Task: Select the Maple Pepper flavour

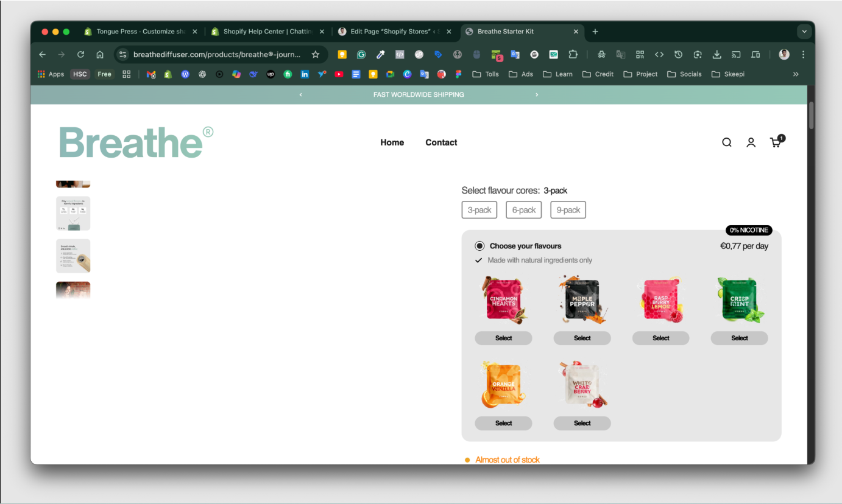Action: [x=582, y=338]
